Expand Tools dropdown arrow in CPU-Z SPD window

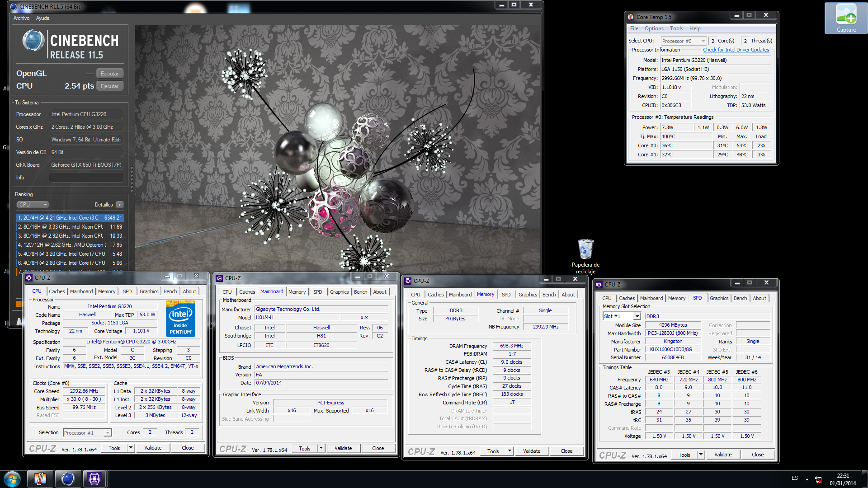pos(701,455)
